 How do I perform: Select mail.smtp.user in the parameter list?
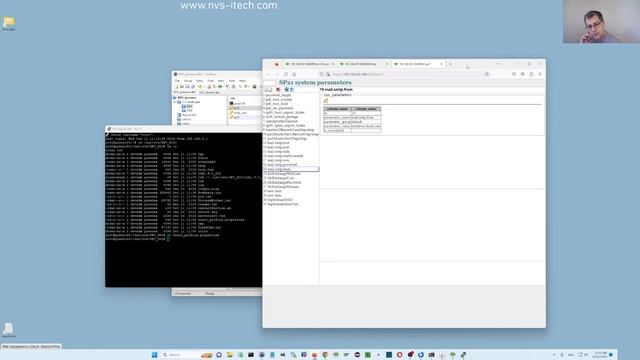tap(278, 160)
